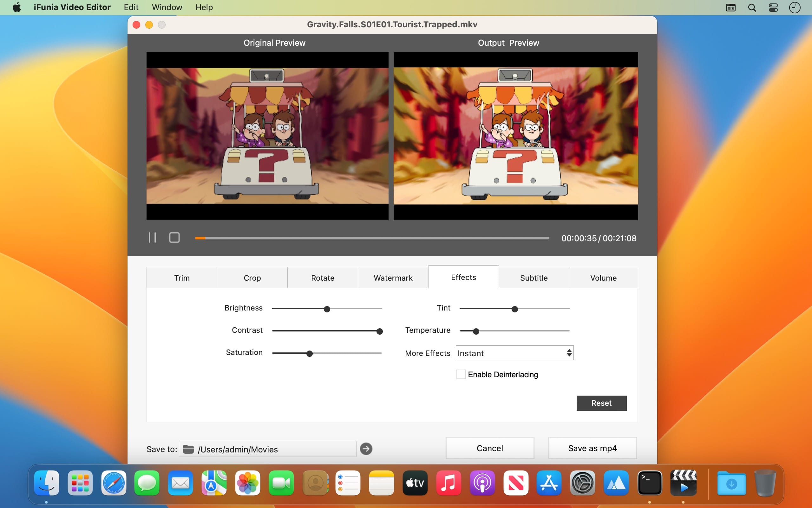The width and height of the screenshot is (812, 508).
Task: Launch Safari from the Dock
Action: click(x=114, y=483)
